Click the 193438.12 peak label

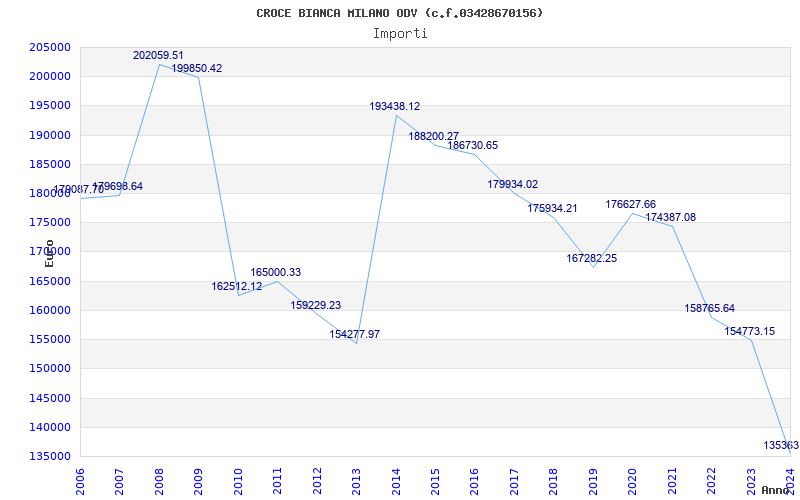[x=395, y=106]
